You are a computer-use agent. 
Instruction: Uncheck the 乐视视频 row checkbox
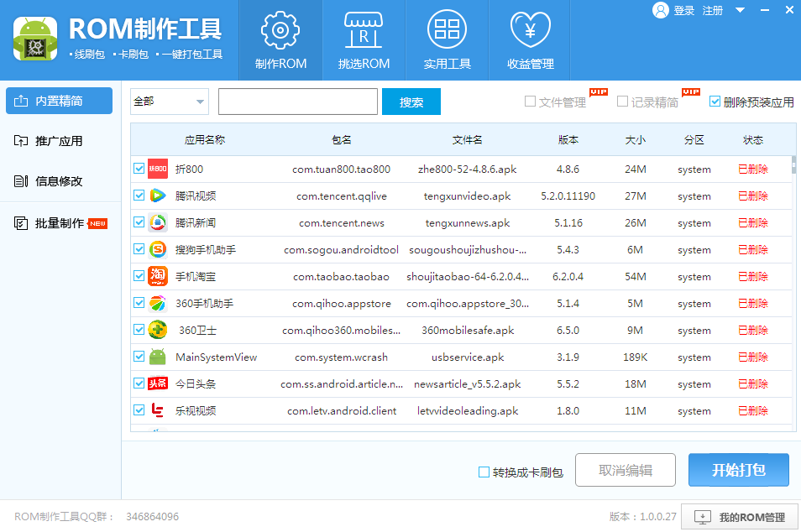point(139,410)
